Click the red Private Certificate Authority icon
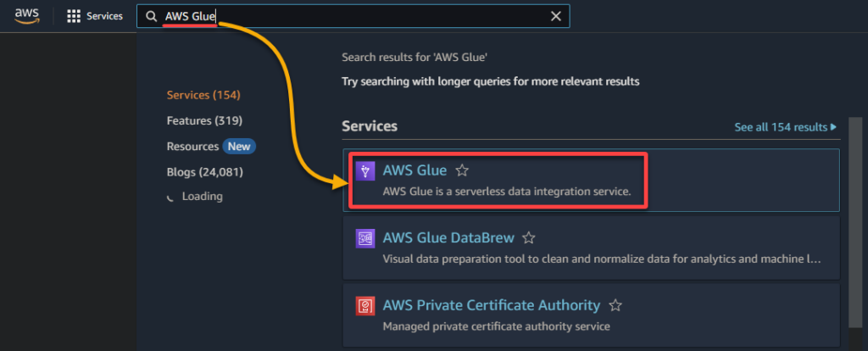Screen dimensions: 868x351 pos(364,305)
